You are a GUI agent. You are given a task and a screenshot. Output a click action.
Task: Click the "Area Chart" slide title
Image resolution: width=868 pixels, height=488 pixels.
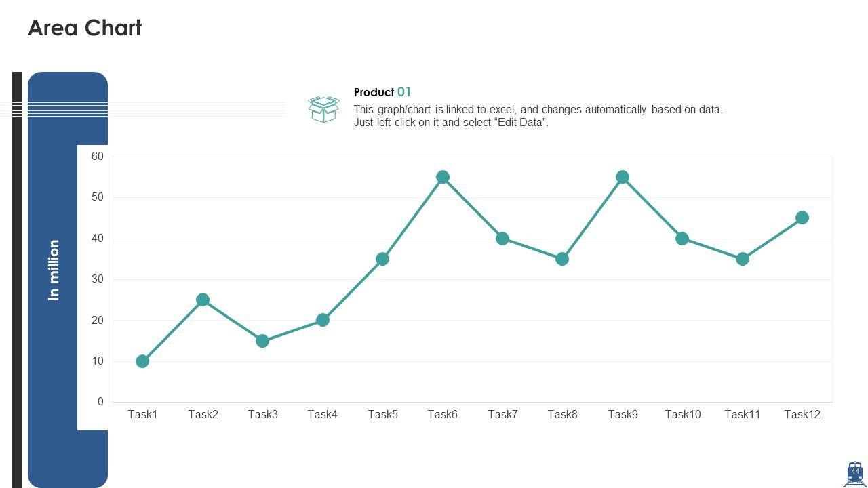click(85, 28)
